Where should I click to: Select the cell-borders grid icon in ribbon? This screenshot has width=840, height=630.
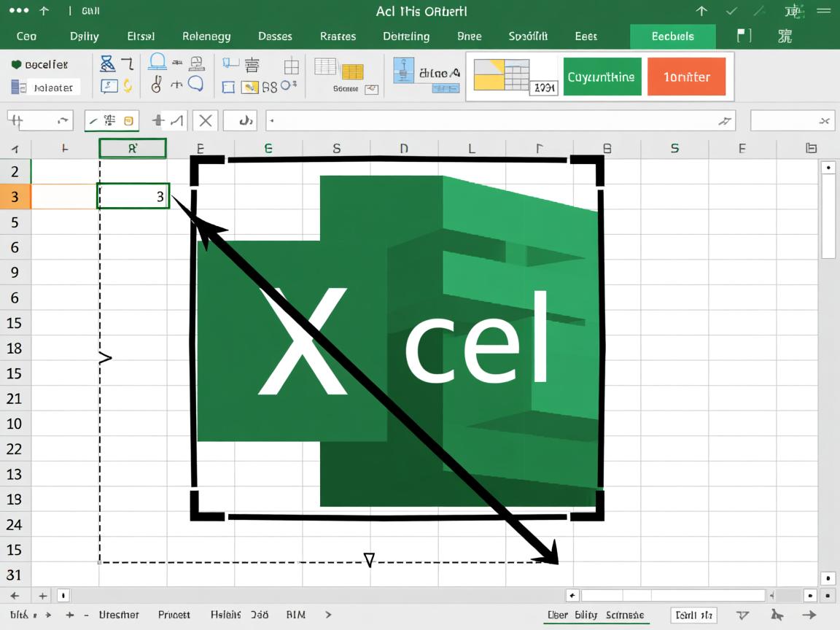(292, 68)
